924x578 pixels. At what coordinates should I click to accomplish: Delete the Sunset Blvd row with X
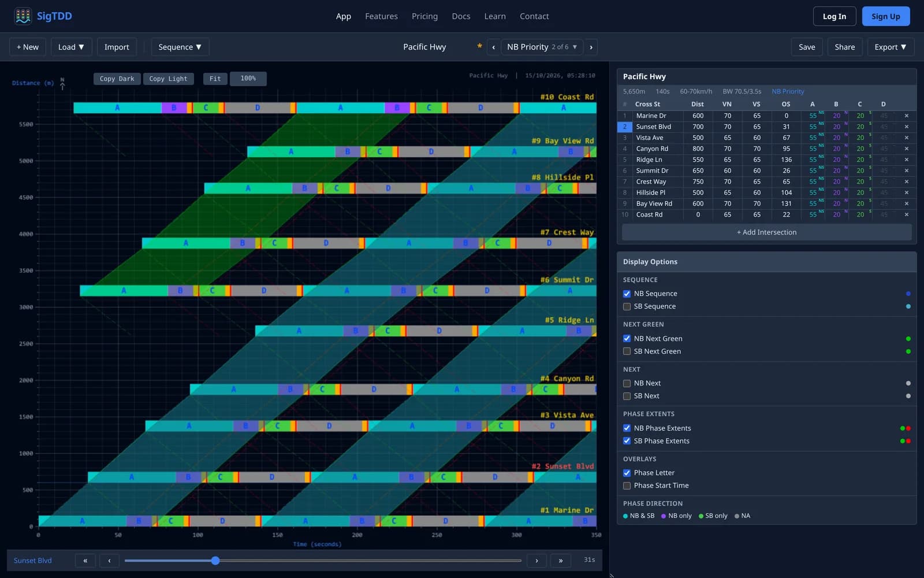(x=906, y=127)
